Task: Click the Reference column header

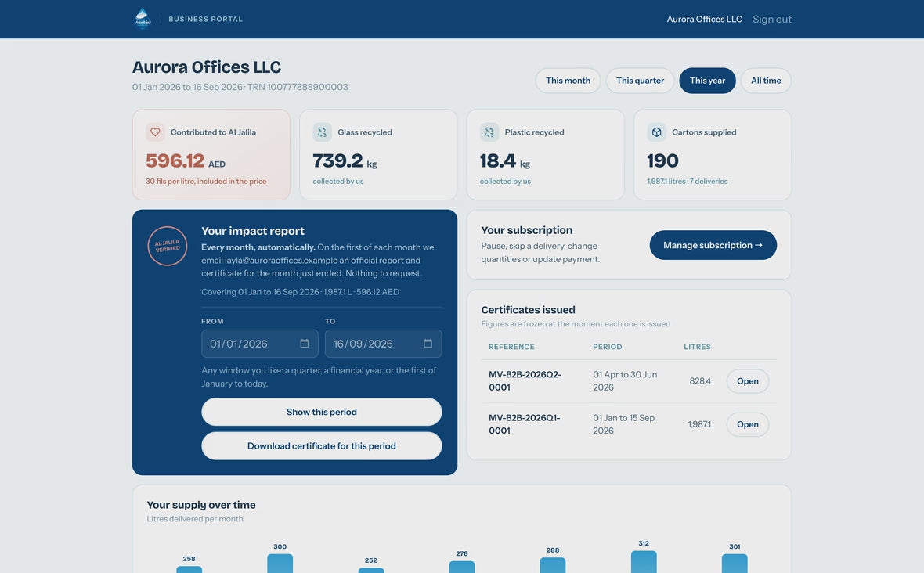Action: click(x=511, y=347)
